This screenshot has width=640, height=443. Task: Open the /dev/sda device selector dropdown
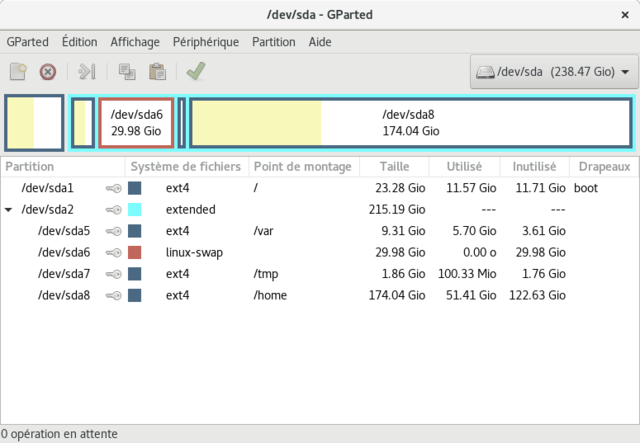coord(554,72)
